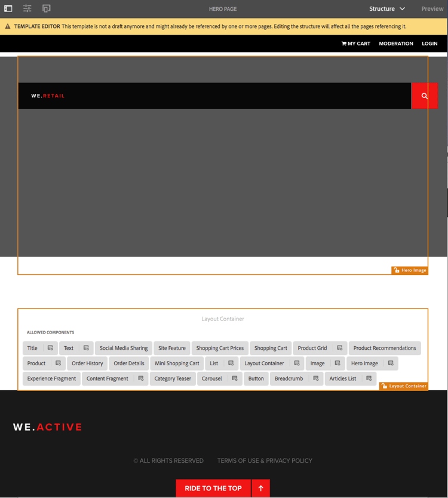Click the unlock icon on Hero Image label
This screenshot has width=448, height=498.
click(396, 270)
